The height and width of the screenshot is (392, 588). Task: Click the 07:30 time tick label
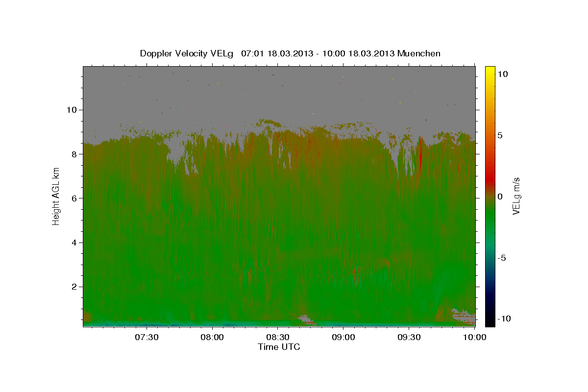point(147,338)
